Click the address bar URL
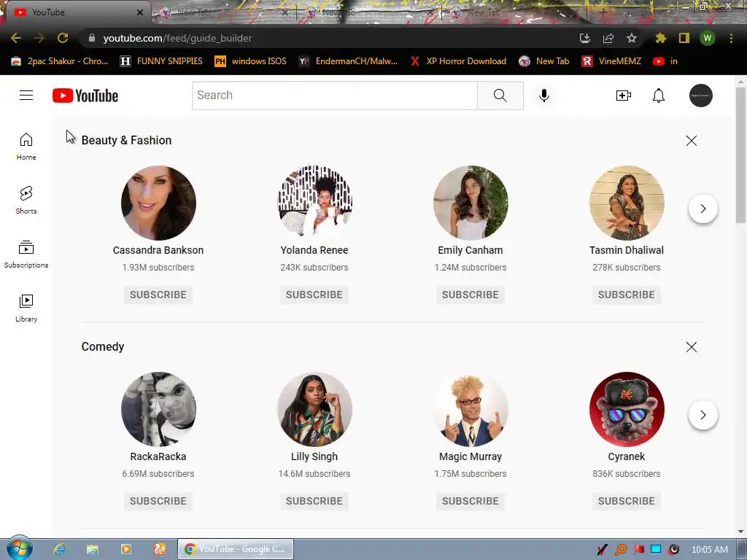Viewport: 747px width, 560px height. pyautogui.click(x=177, y=38)
